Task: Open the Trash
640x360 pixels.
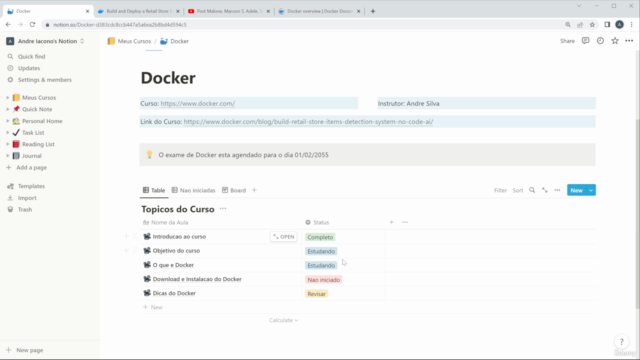Action: [x=24, y=209]
